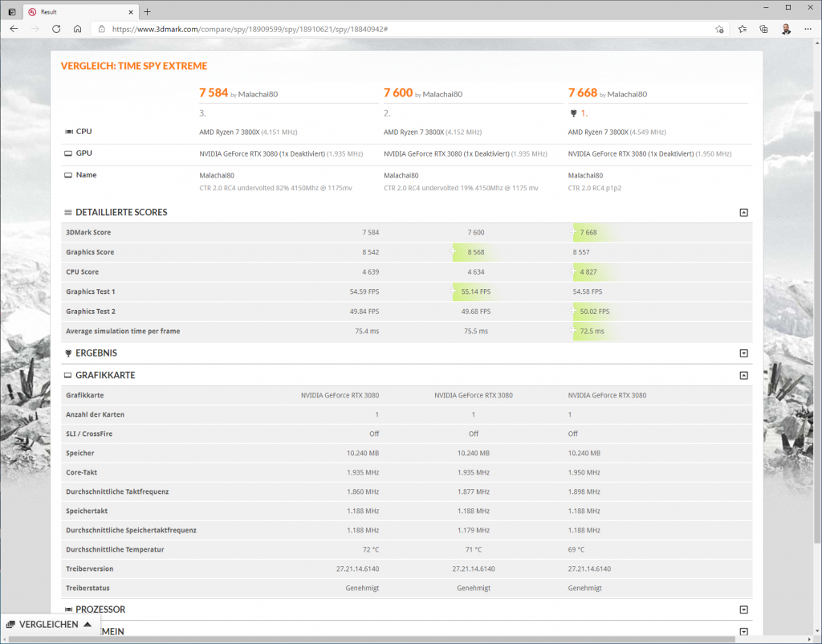
Task: Open the Collections icon in toolbar
Action: click(764, 29)
